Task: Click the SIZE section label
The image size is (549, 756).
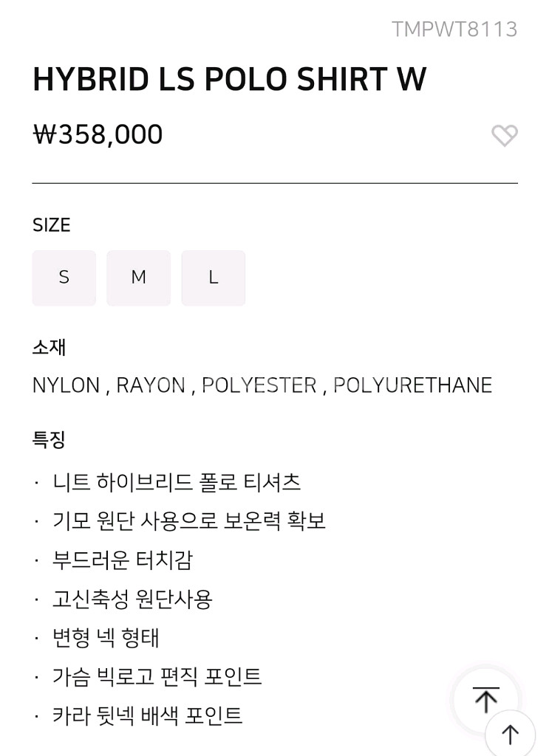Action: coord(52,225)
